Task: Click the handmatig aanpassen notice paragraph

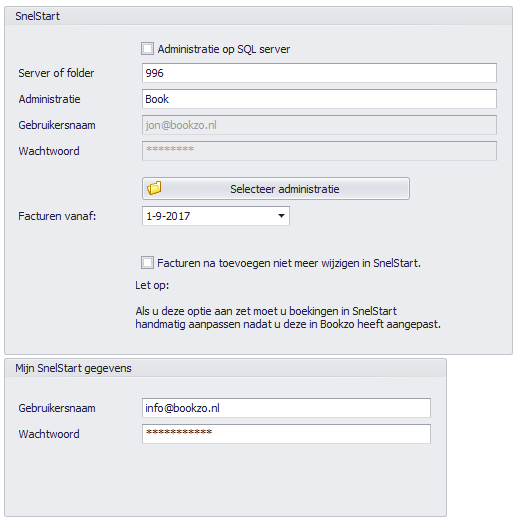Action: point(288,318)
